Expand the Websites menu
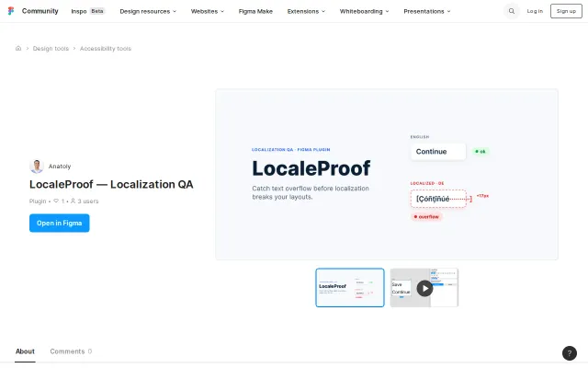The image size is (588, 368). point(208,11)
